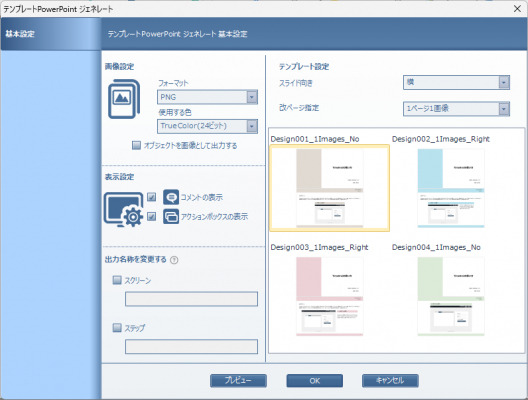The height and width of the screenshot is (400, 528).
Task: Click the comment bubble icon
Action: tap(171, 197)
